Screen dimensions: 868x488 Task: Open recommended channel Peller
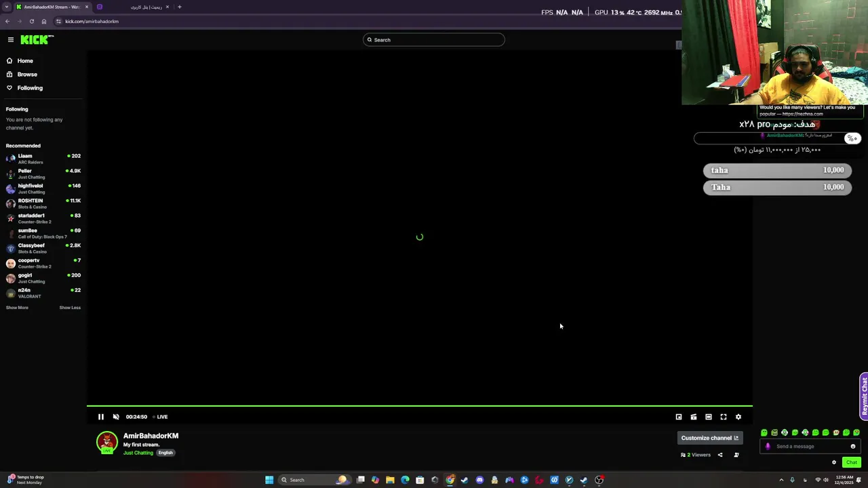[43, 174]
